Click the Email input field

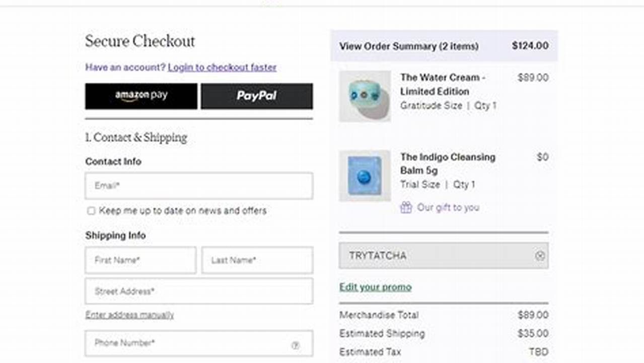click(x=198, y=186)
